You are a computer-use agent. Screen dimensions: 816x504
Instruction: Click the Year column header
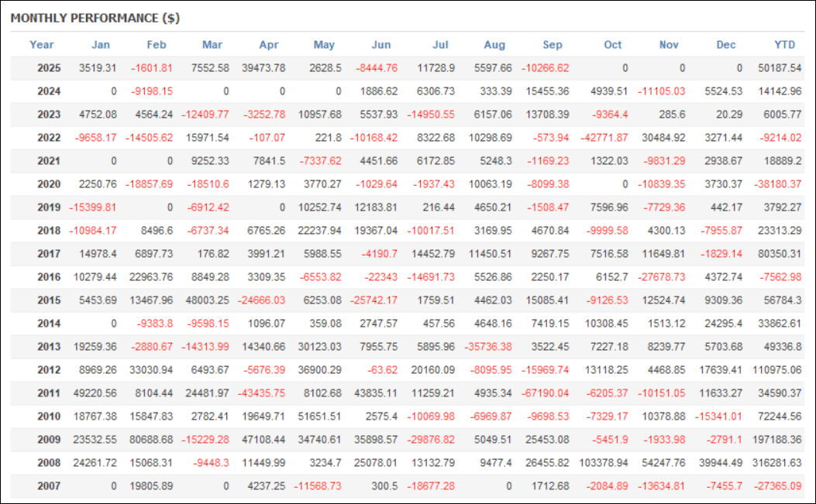pyautogui.click(x=42, y=45)
